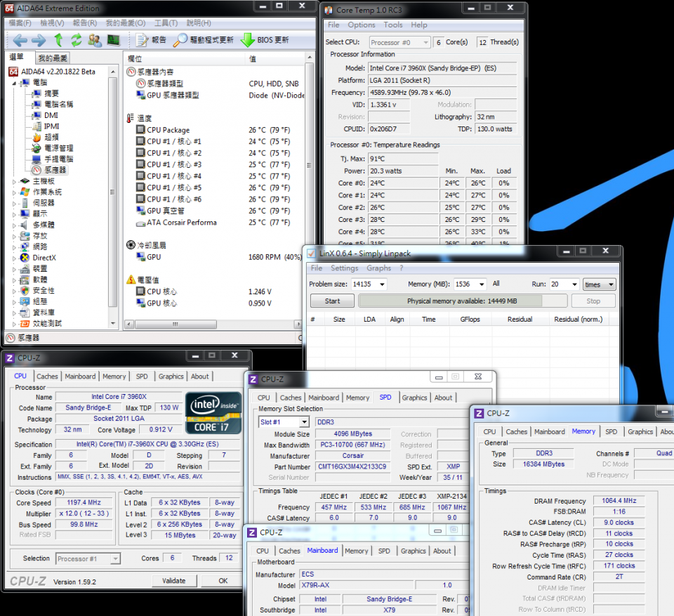Image resolution: width=674 pixels, height=616 pixels.
Task: Open the Options menu in Core Temp
Action: pos(361,25)
